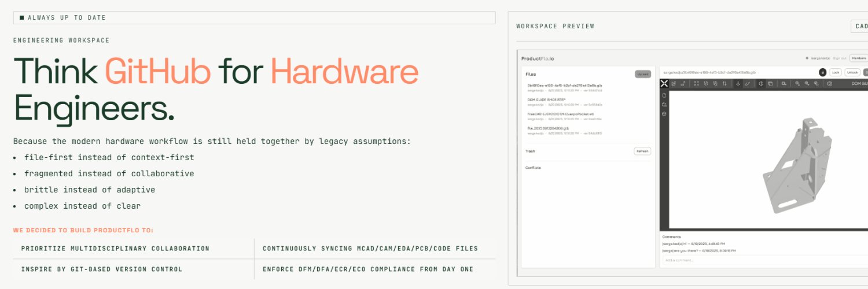
Task: Click the up/down arrows flip icon
Action: (724, 83)
